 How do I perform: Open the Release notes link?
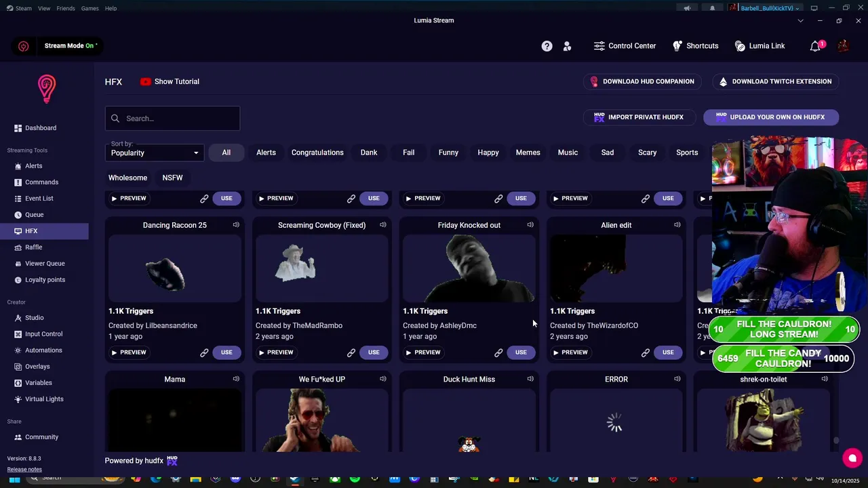[x=24, y=470]
